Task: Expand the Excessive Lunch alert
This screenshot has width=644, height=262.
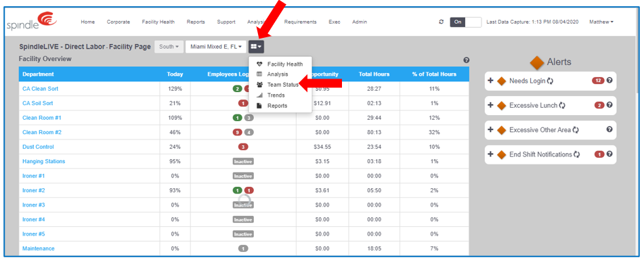Action: (490, 106)
